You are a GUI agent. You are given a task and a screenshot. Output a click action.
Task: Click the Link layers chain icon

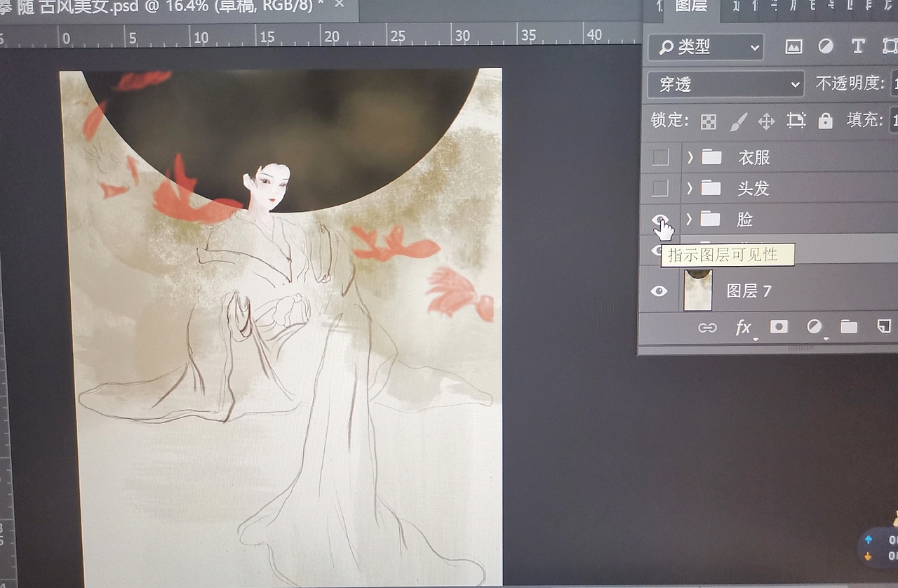707,327
